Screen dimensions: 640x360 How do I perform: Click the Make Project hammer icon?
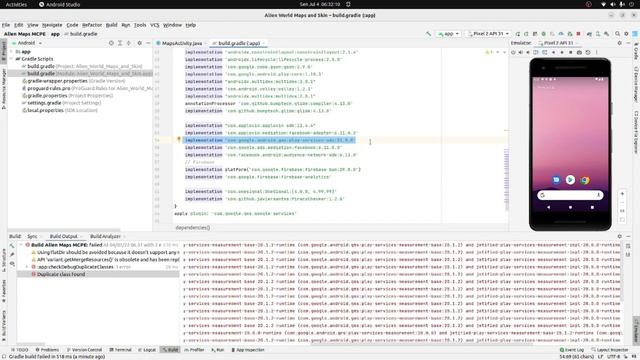point(429,34)
